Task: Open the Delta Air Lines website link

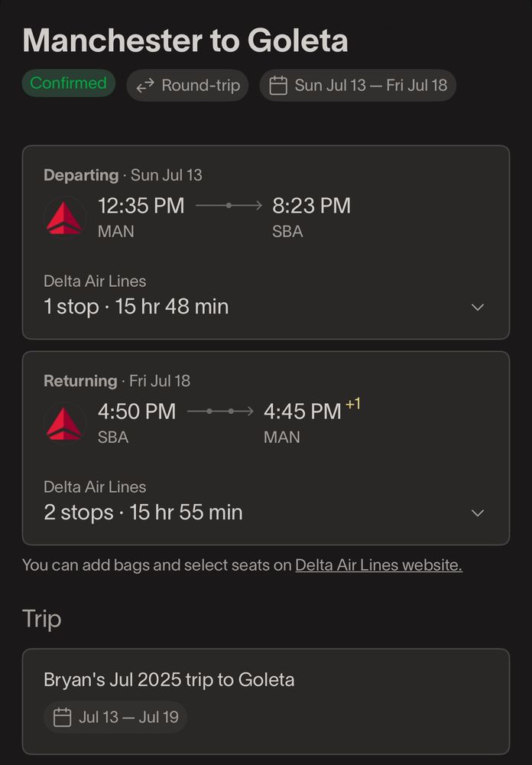Action: pyautogui.click(x=379, y=565)
